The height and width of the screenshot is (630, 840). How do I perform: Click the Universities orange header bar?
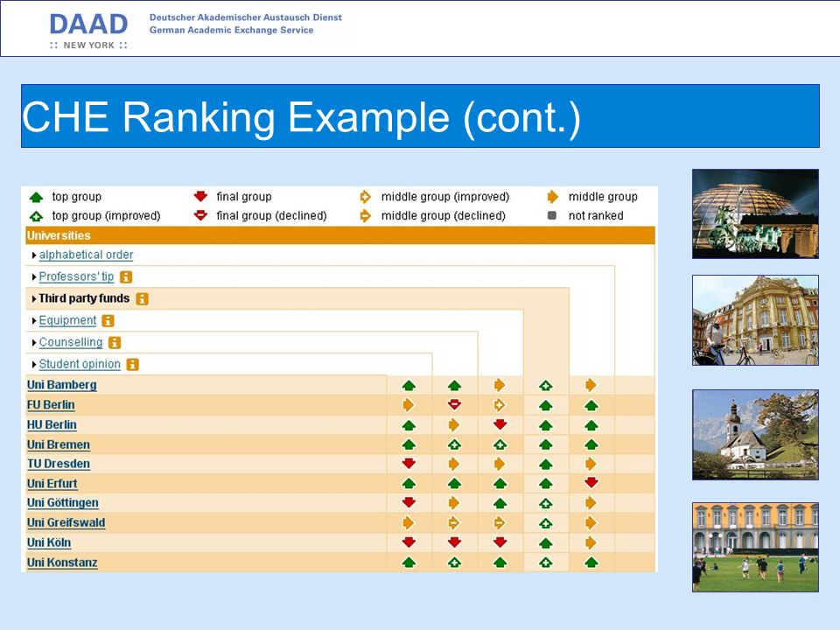340,235
